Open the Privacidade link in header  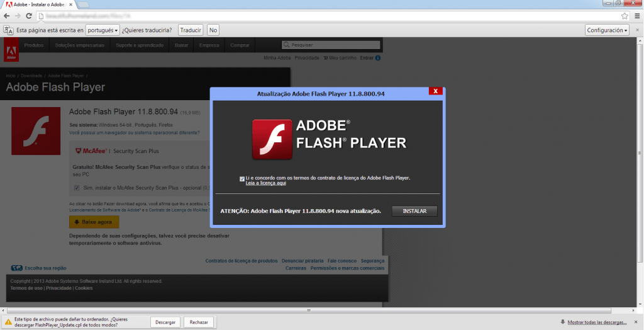click(307, 58)
